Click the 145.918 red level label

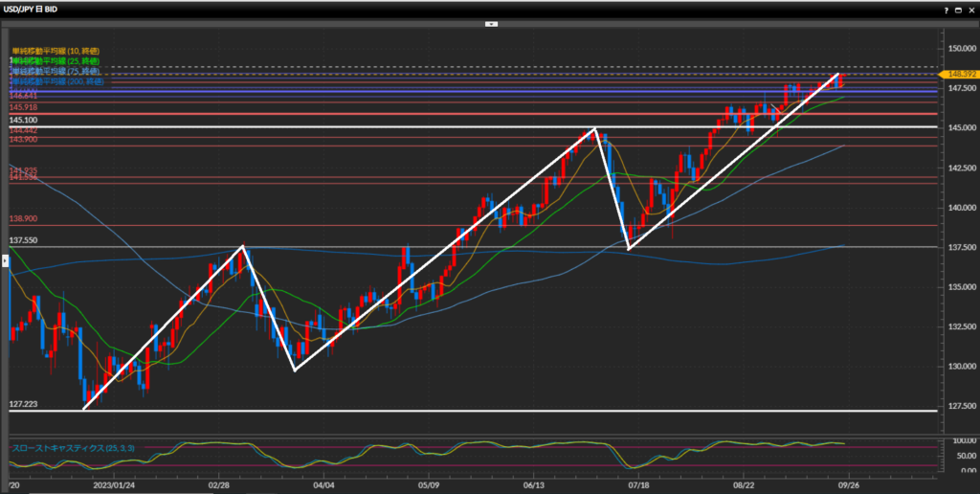[24, 108]
